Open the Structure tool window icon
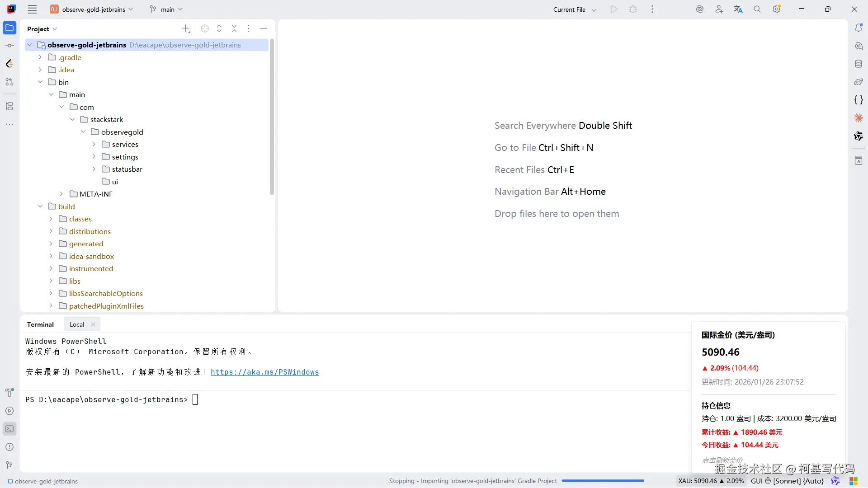The image size is (868, 488). pos(9,106)
